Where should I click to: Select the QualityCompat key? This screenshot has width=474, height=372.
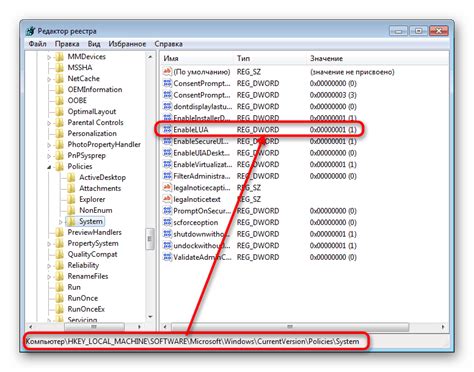(x=92, y=254)
